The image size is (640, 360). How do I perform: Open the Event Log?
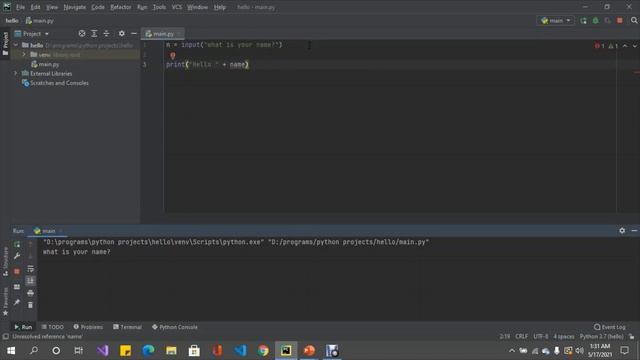[610, 327]
